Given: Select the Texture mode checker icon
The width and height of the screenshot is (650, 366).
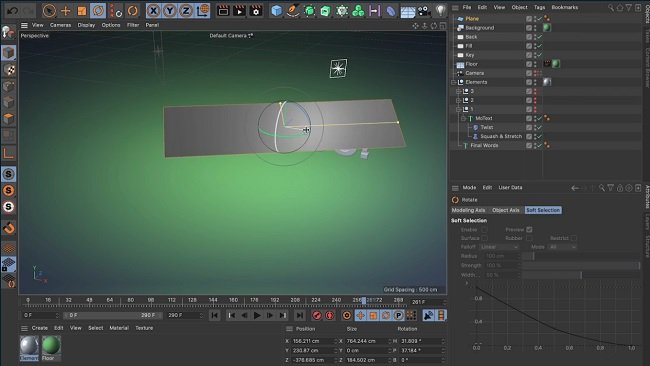Looking at the screenshot, I should [9, 69].
